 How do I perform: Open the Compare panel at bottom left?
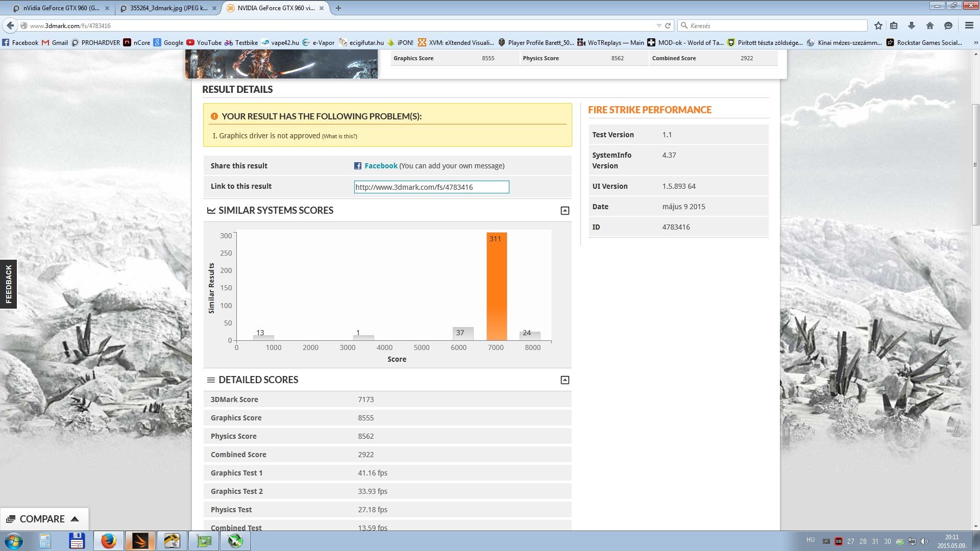tap(43, 519)
